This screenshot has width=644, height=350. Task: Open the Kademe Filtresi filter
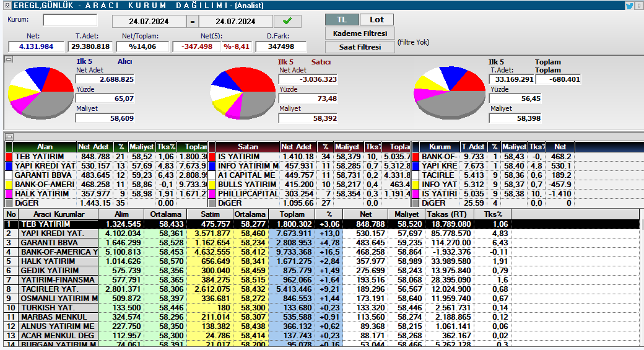pos(360,33)
